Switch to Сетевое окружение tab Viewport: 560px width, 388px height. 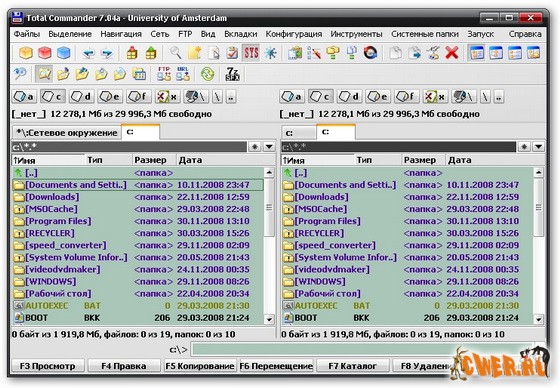point(66,133)
